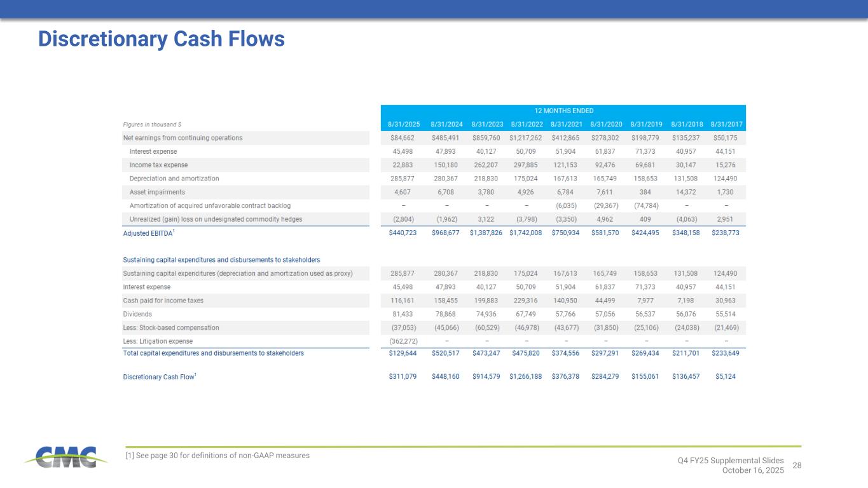The width and height of the screenshot is (868, 488).
Task: Select the 8/31/2017 column header
Action: (726, 124)
